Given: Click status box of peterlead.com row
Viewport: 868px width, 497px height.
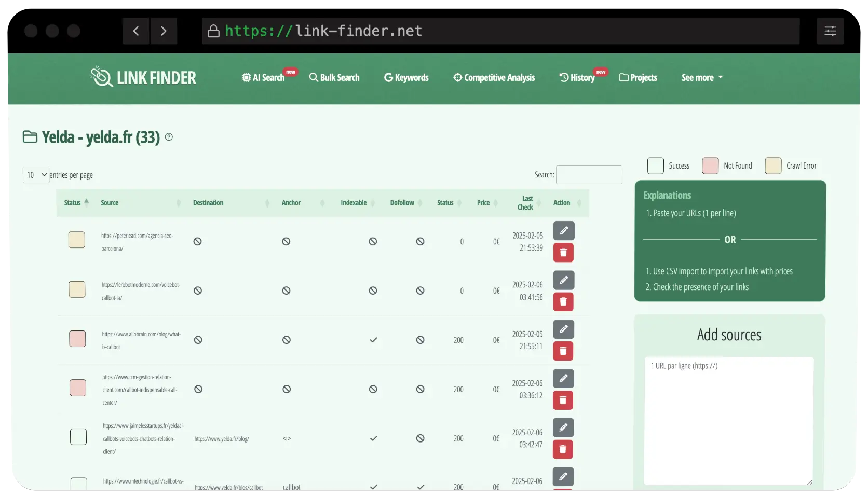Looking at the screenshot, I should click(x=77, y=240).
